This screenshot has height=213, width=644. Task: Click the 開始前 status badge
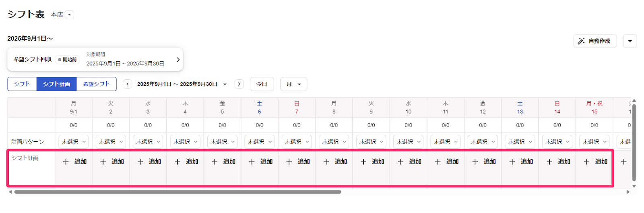67,60
